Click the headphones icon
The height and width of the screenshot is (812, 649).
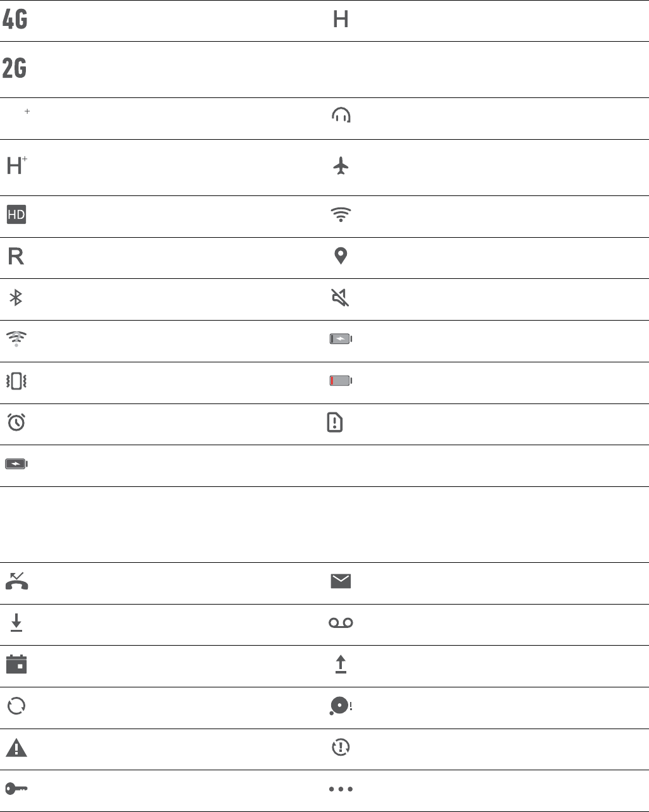point(341,115)
